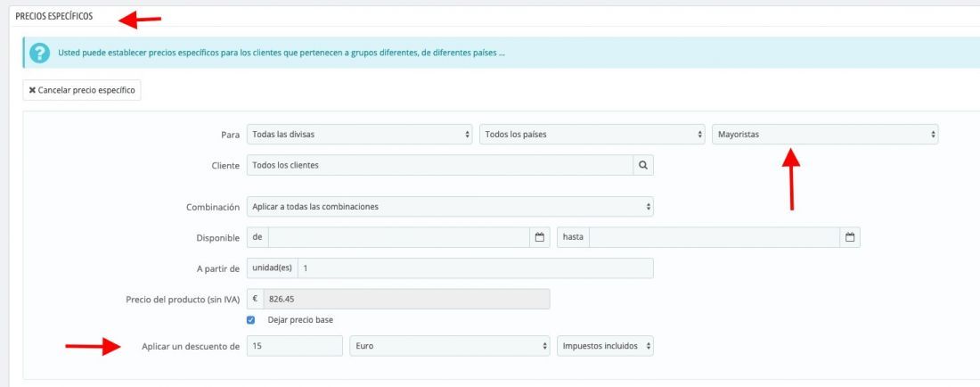Click the 'de' available-from date field

[399, 237]
